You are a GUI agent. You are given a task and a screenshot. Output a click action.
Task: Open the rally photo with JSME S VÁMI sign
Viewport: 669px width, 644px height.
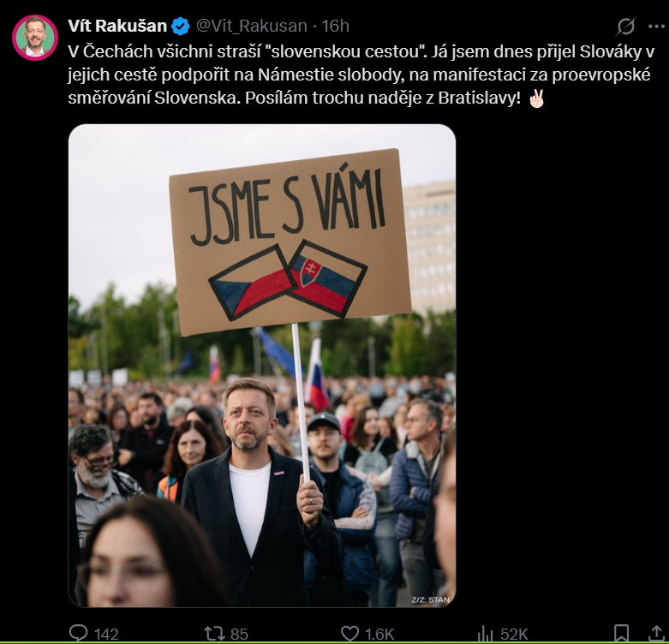[x=262, y=366]
